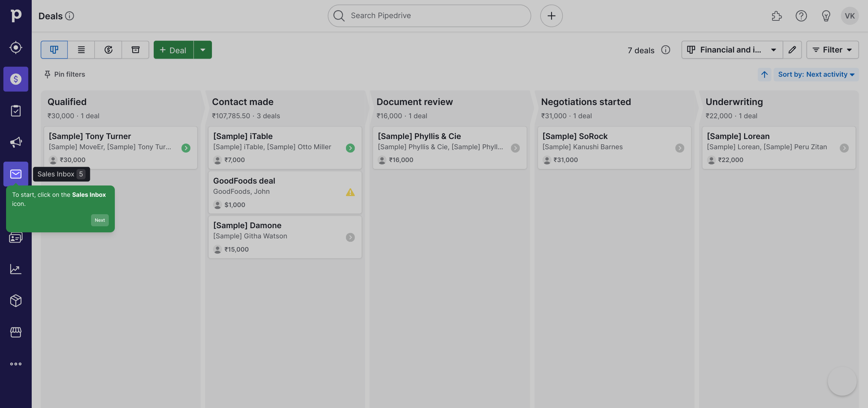Click owner avatar on SoRock deal
The width and height of the screenshot is (868, 408).
coord(547,160)
